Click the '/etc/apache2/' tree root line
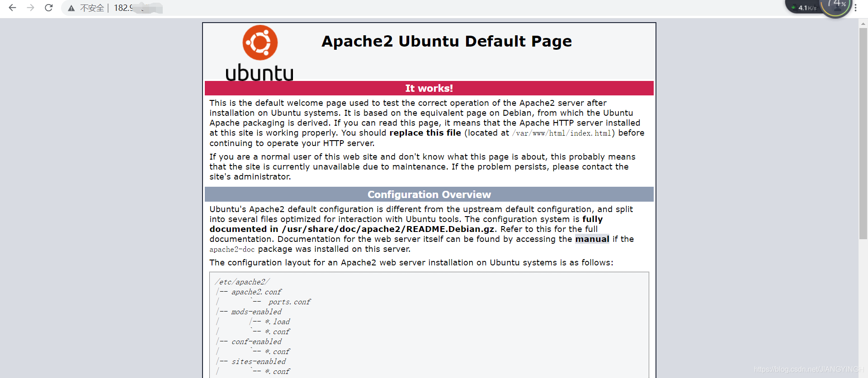The width and height of the screenshot is (868, 378). (x=242, y=282)
